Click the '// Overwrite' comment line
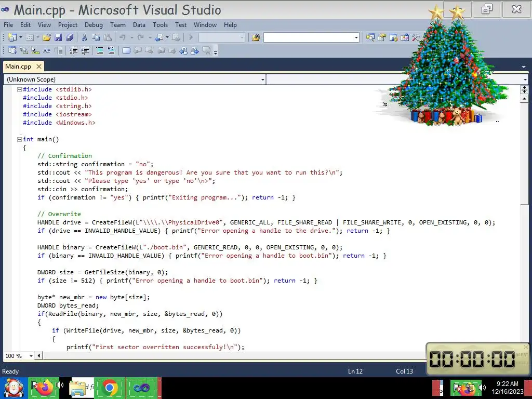532x399 pixels. coord(59,214)
